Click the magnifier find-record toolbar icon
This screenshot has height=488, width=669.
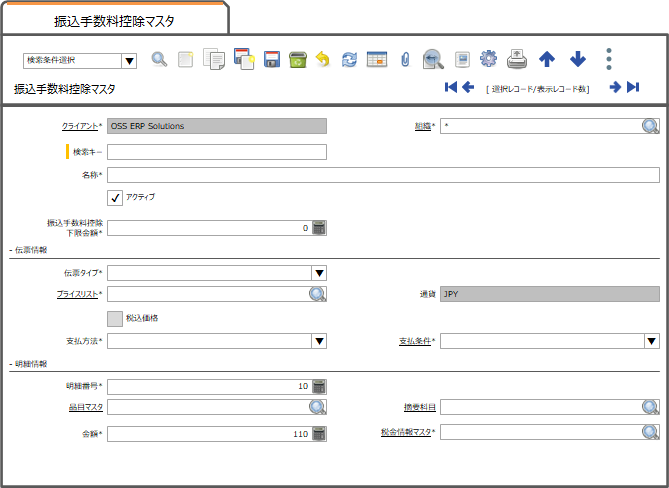[160, 59]
